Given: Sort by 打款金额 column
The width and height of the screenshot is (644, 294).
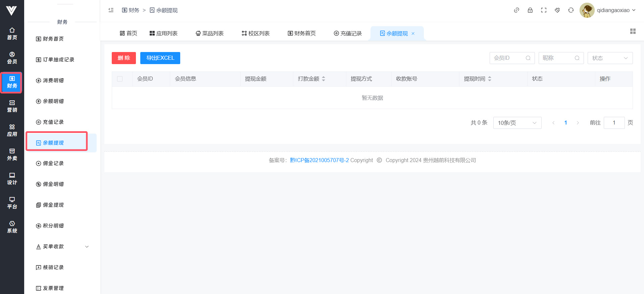Looking at the screenshot, I should (323, 79).
